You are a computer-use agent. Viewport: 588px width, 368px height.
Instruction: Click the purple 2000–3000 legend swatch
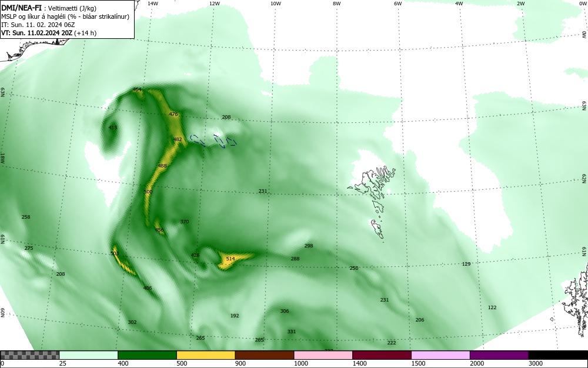pos(499,355)
